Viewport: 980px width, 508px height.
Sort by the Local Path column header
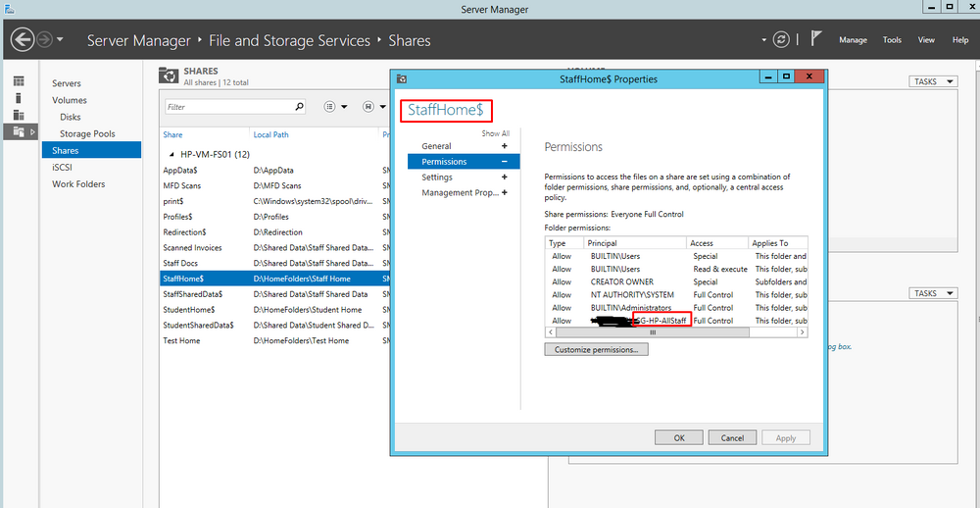270,135
